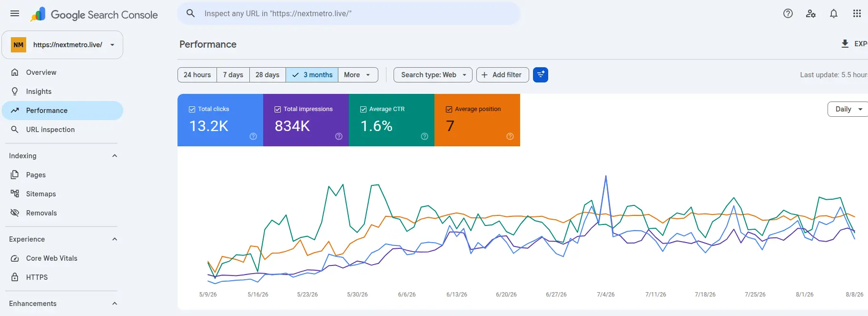Click help icon on Average position card

[x=510, y=136]
